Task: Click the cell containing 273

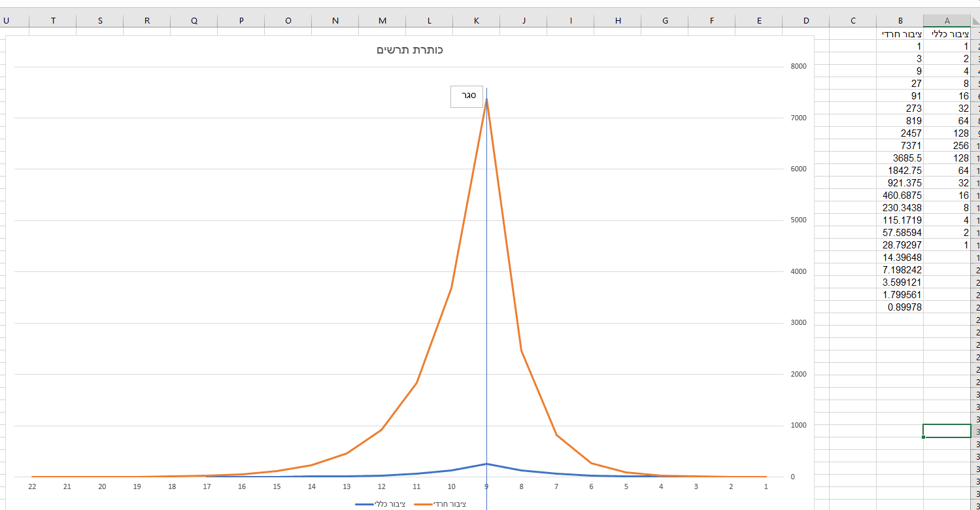Action: coord(900,109)
